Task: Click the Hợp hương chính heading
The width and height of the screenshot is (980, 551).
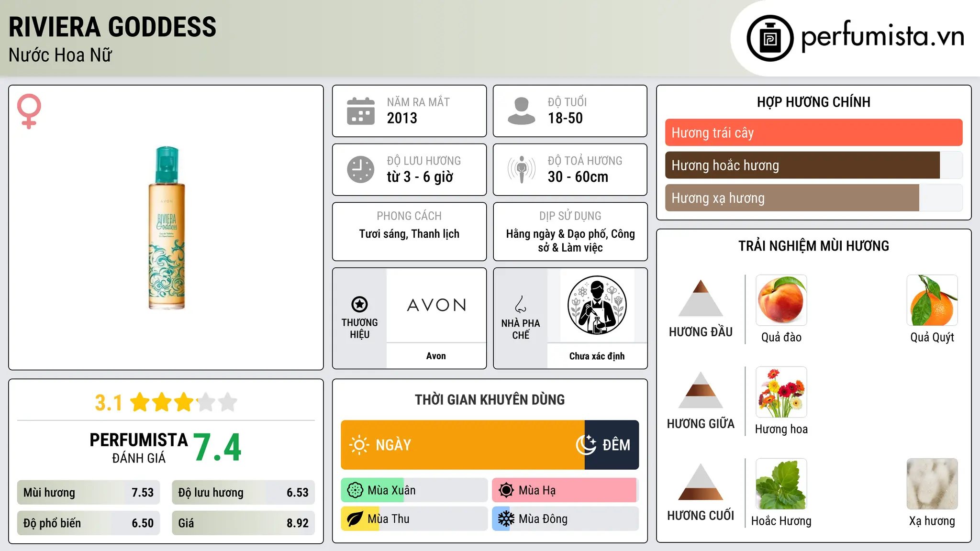Action: coord(813,102)
